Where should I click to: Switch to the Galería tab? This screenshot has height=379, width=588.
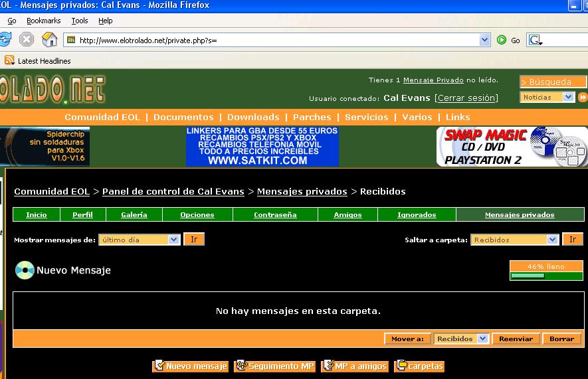pyautogui.click(x=134, y=214)
